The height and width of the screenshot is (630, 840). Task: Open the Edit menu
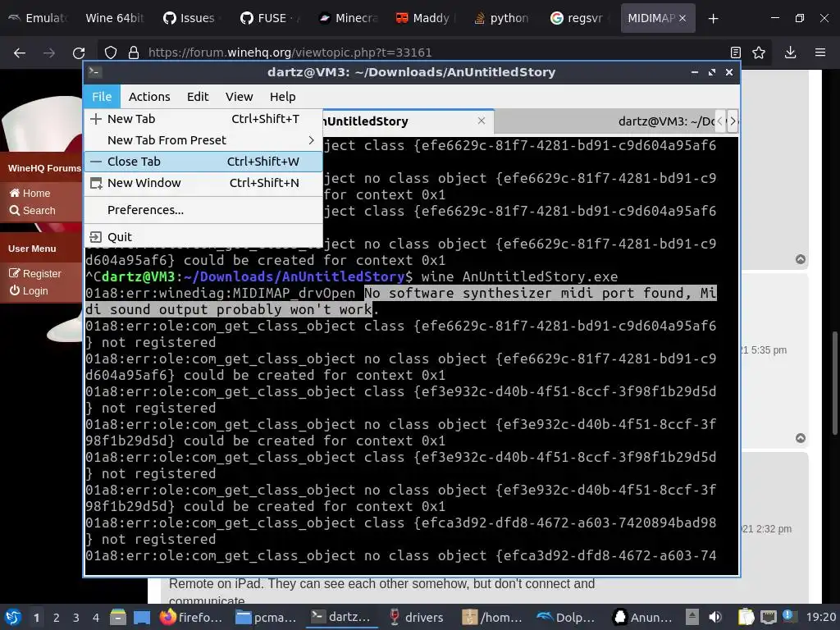click(x=197, y=97)
